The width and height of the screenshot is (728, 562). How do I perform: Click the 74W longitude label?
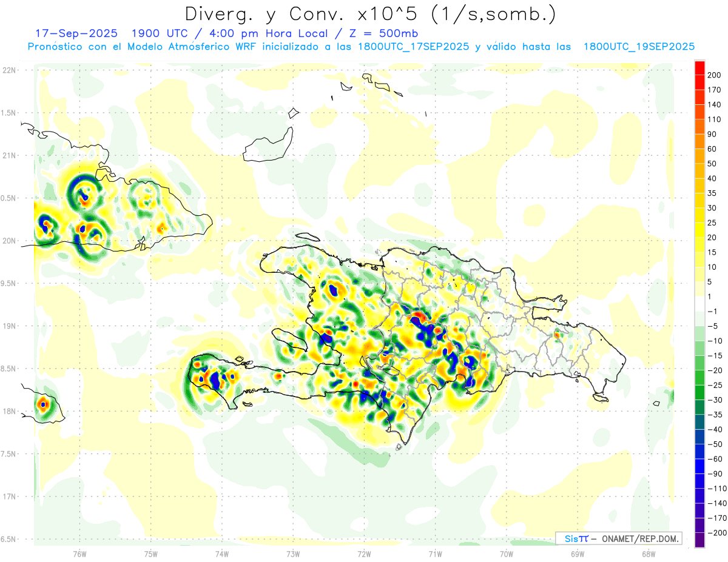click(221, 554)
